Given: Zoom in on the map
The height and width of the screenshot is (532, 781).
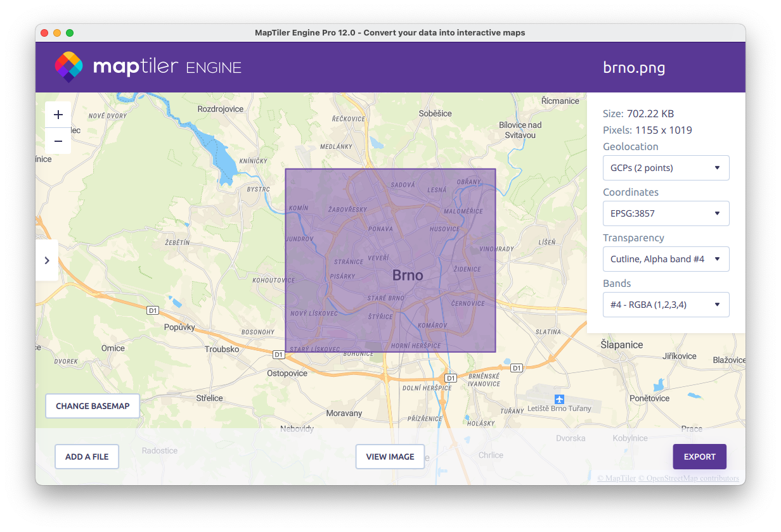Looking at the screenshot, I should (x=58, y=114).
